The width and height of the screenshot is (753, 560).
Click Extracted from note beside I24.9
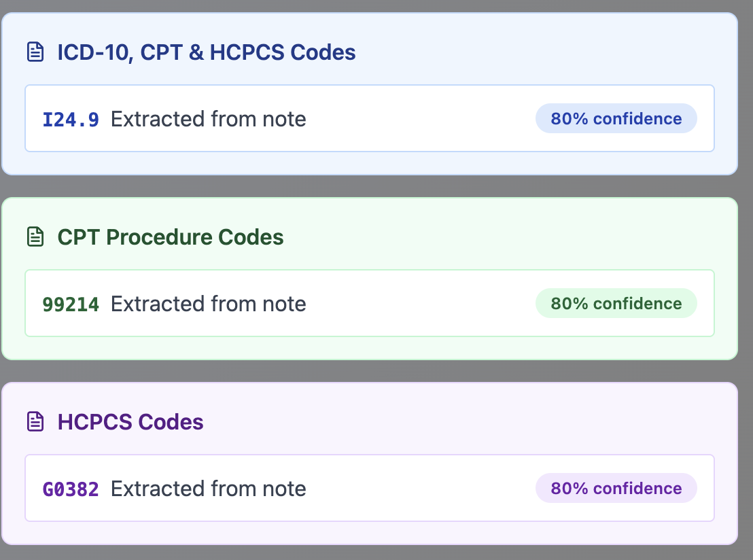209,119
